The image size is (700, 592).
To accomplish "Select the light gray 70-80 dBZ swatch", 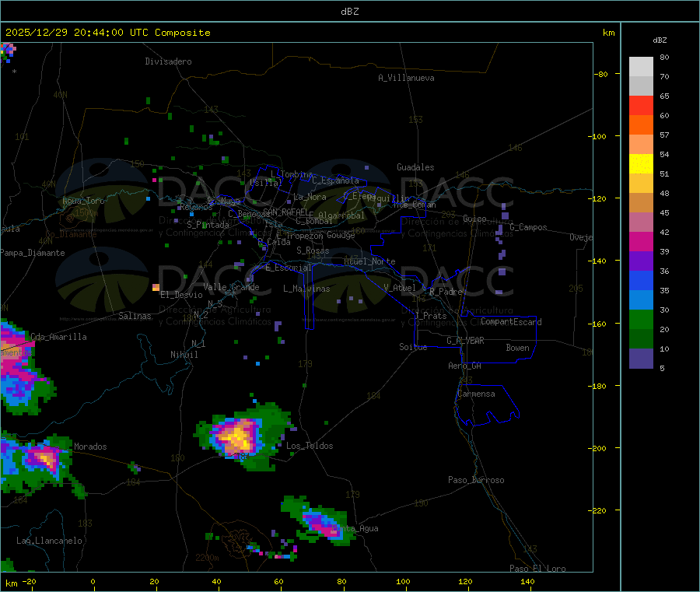I will click(641, 67).
